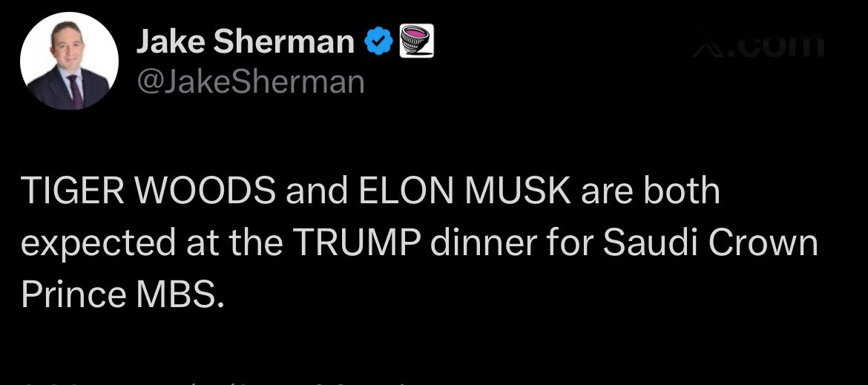The image size is (868, 385).
Task: Open the Jake Sherman display name
Action: click(245, 42)
